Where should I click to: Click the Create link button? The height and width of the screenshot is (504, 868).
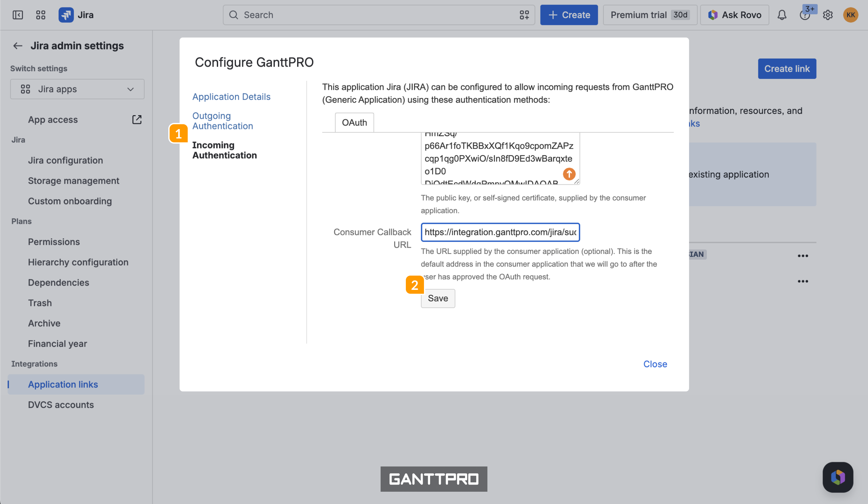(x=787, y=69)
